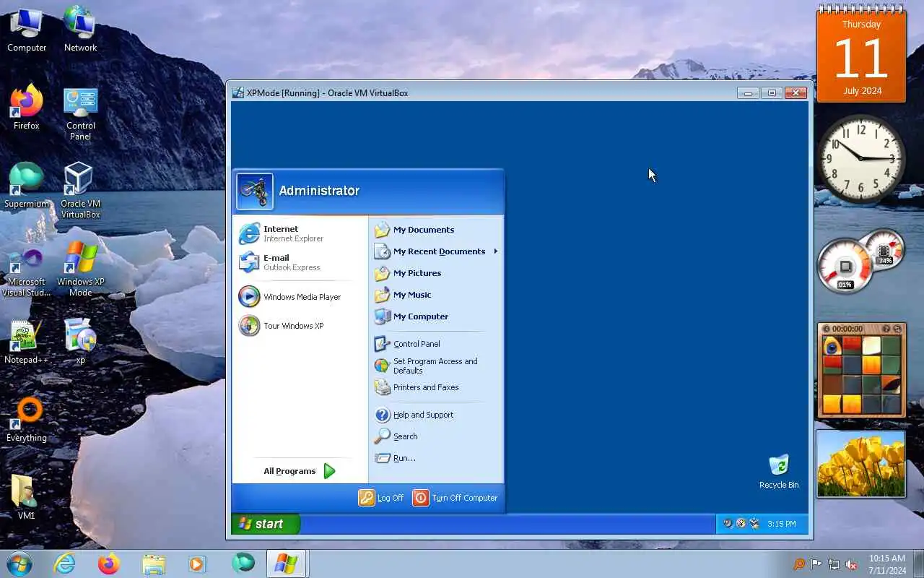Launch Everything search shortcut
The width and height of the screenshot is (924, 578).
tap(27, 419)
